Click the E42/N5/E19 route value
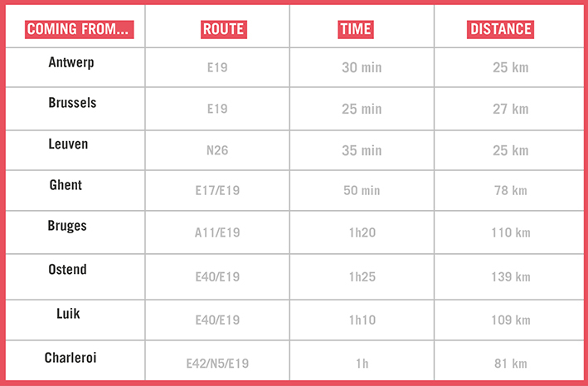The height and width of the screenshot is (386, 588). coord(217,363)
